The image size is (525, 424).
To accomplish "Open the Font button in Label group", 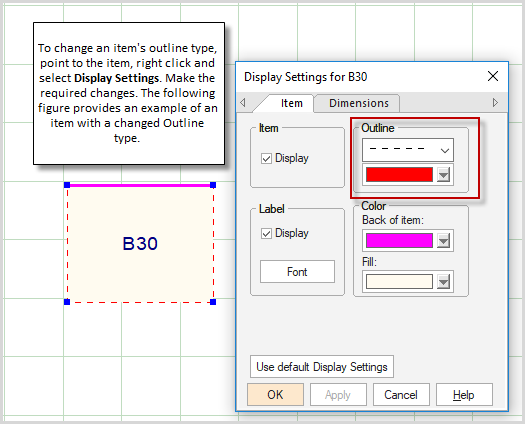I will pos(297,272).
